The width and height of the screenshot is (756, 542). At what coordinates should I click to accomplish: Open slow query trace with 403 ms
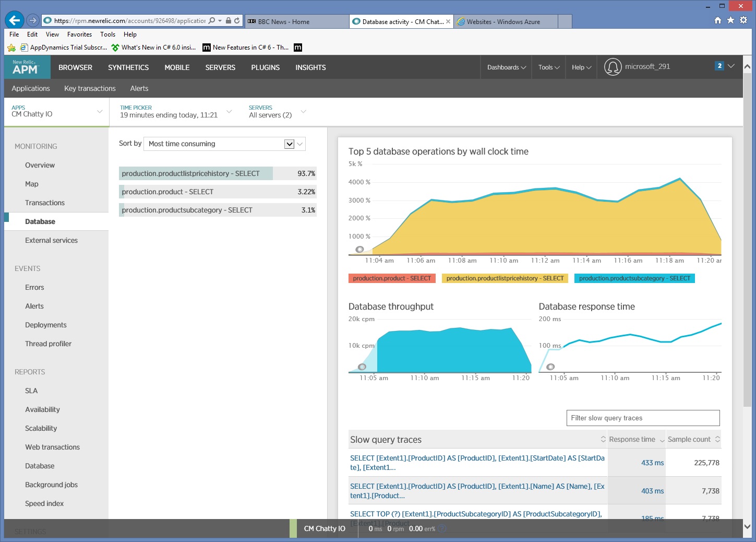(477, 491)
